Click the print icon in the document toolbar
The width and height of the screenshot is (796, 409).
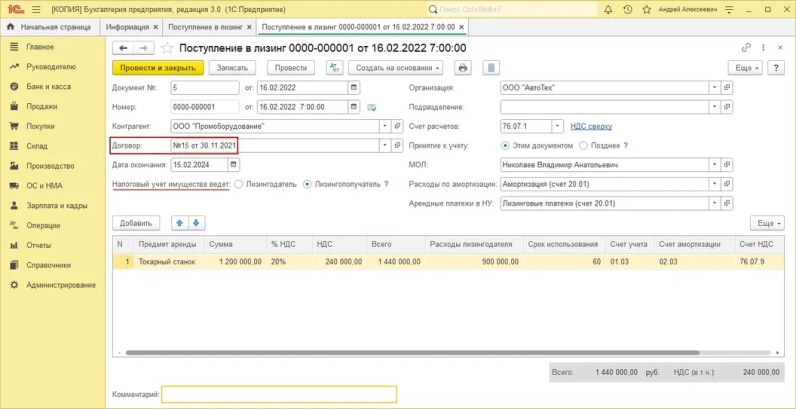pos(462,67)
